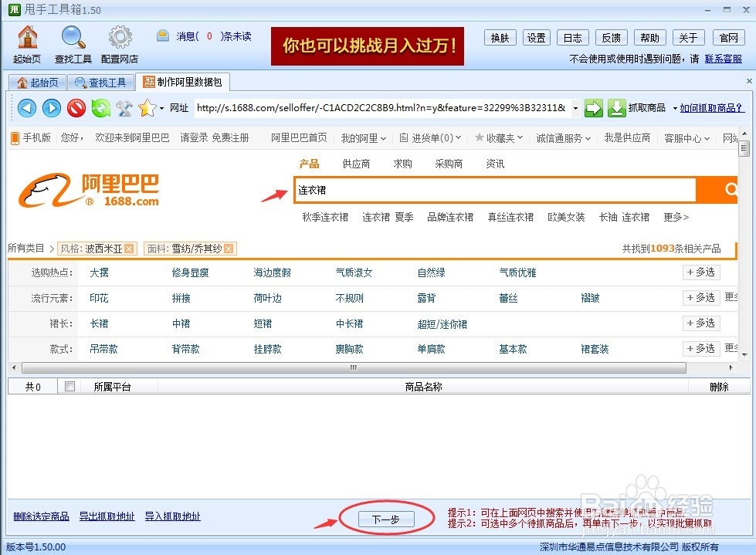
Task: Click the green download 抓取商品 icon
Action: 617,108
